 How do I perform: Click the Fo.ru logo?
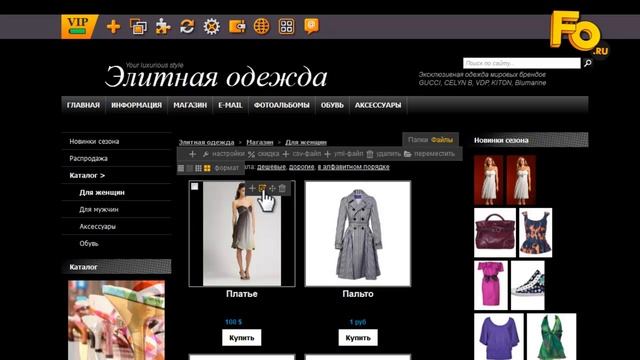(x=578, y=33)
